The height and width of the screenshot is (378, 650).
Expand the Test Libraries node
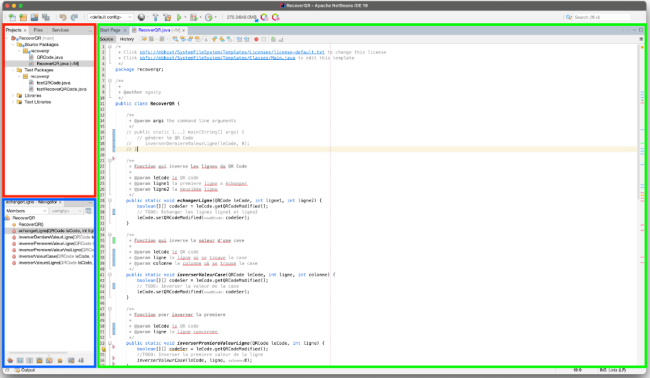tap(13, 102)
